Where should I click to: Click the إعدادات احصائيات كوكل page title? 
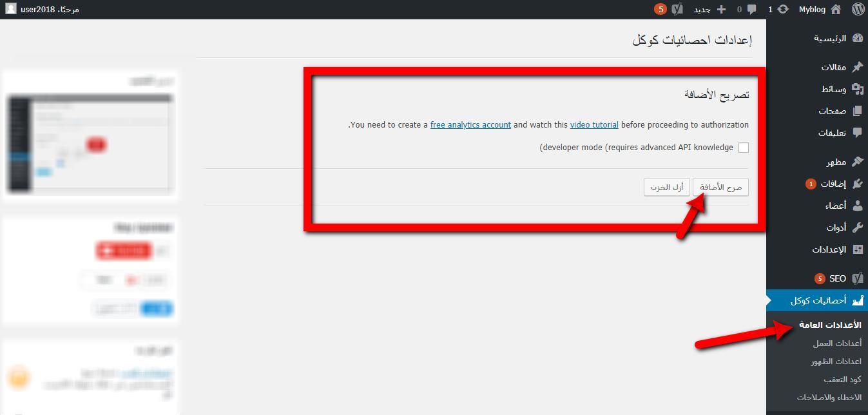[x=692, y=40]
